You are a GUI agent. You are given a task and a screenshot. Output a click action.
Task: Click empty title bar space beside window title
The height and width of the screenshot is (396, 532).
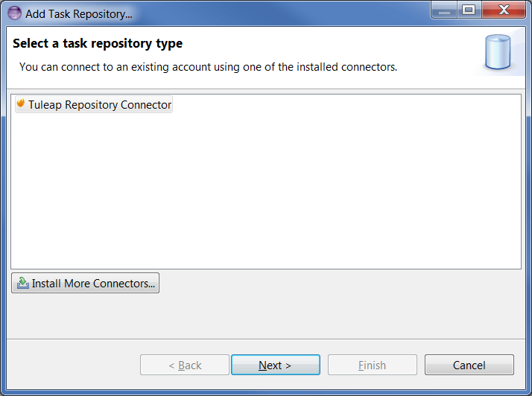tap(283, 13)
